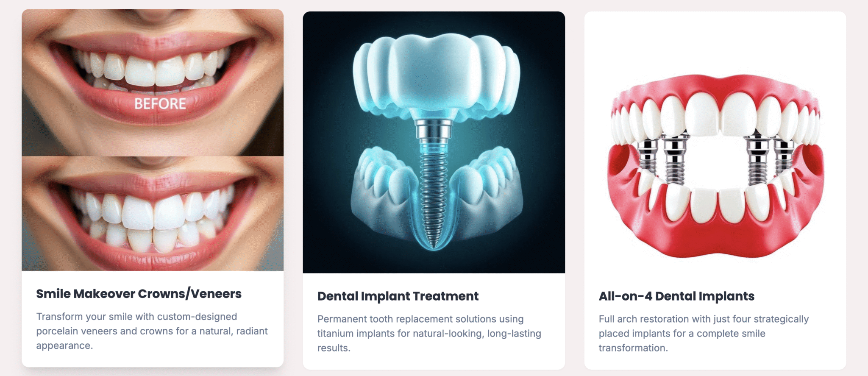
Task: Click the Smile Makeover service card body
Action: tap(153, 319)
